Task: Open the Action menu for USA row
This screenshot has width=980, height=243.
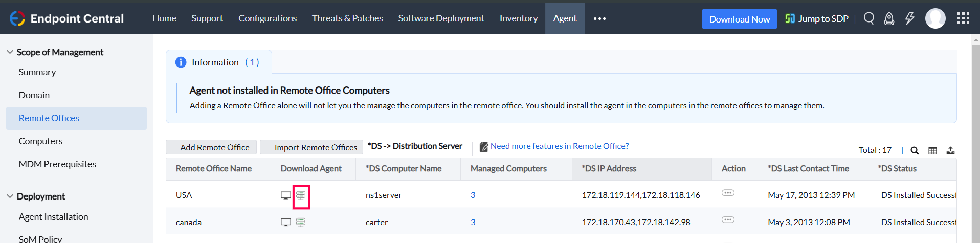Action: point(728,193)
